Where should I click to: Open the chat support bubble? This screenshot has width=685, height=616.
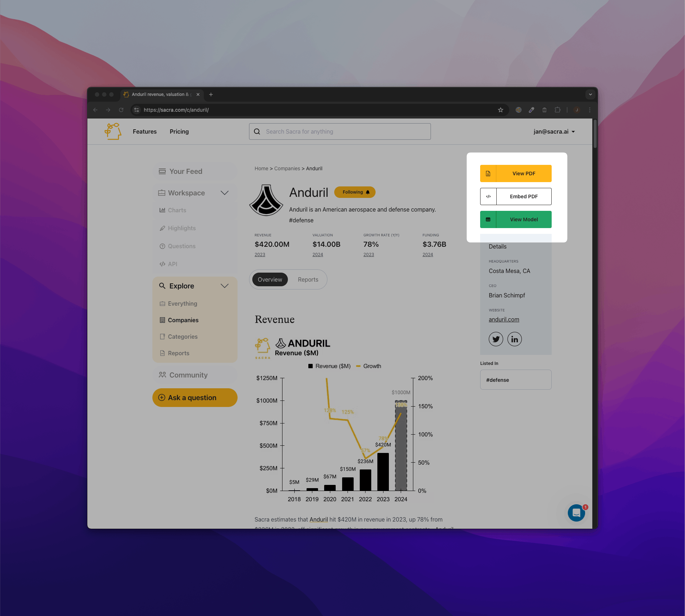point(576,513)
